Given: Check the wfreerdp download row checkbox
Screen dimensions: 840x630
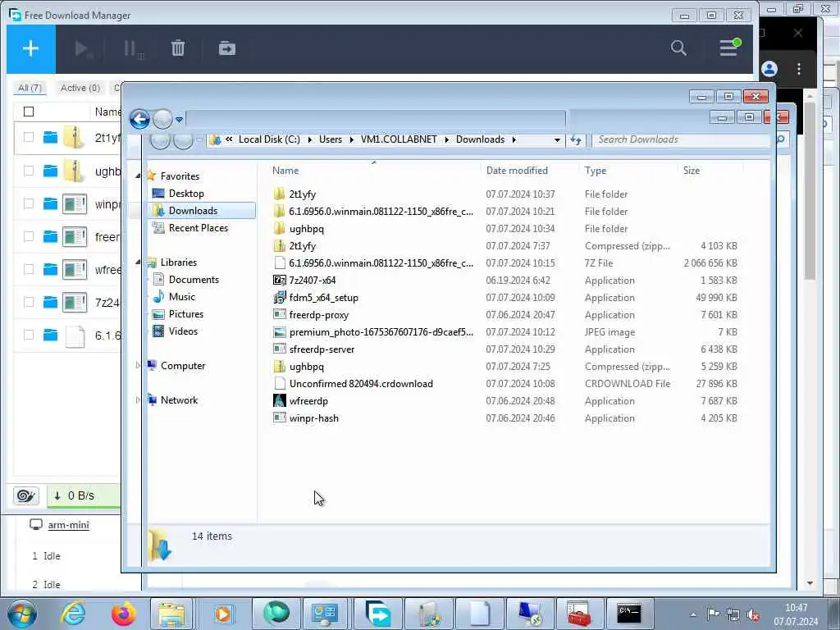Looking at the screenshot, I should click(29, 269).
